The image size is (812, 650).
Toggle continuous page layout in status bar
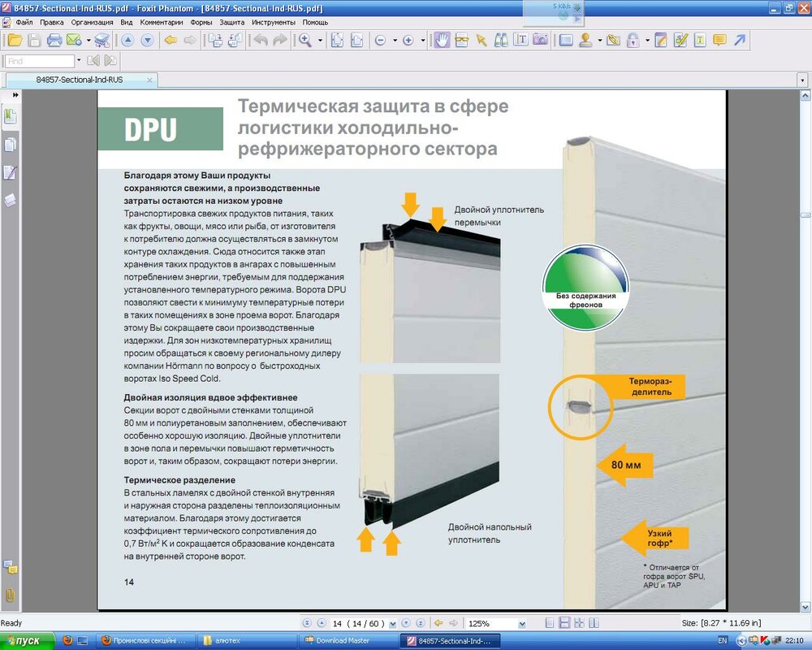coord(565,623)
